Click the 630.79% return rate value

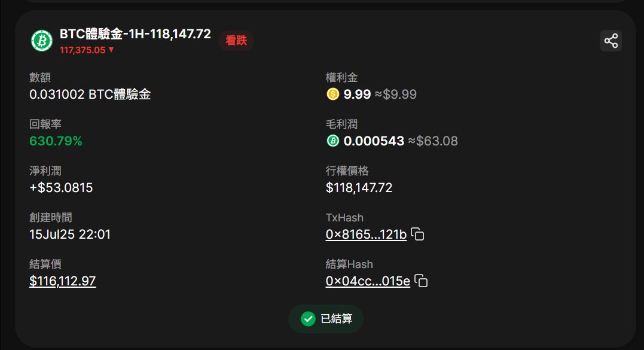[x=56, y=141]
